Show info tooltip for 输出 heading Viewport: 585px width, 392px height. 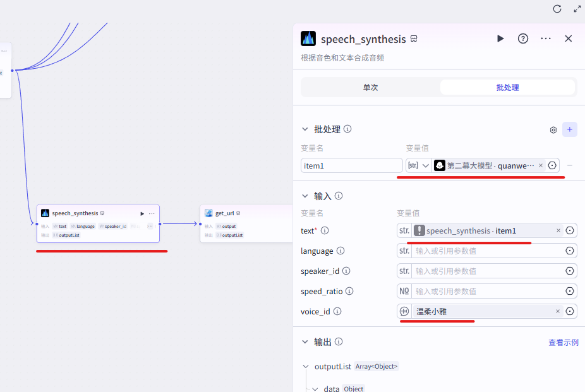click(x=339, y=342)
